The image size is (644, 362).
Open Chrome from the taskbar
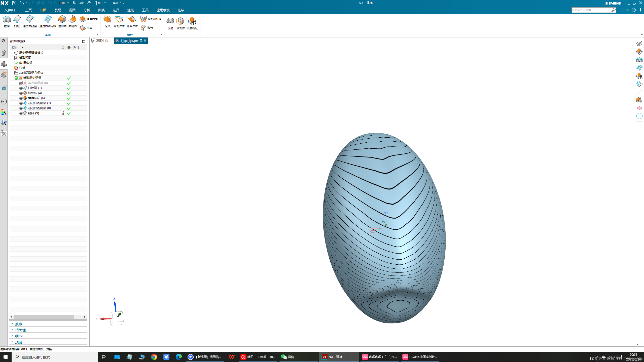tap(154, 357)
